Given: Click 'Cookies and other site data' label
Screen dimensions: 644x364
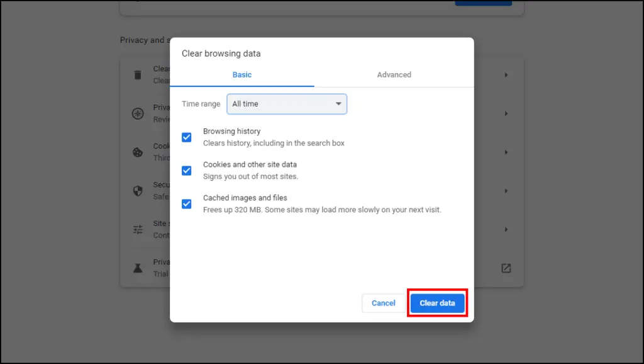Looking at the screenshot, I should [250, 164].
